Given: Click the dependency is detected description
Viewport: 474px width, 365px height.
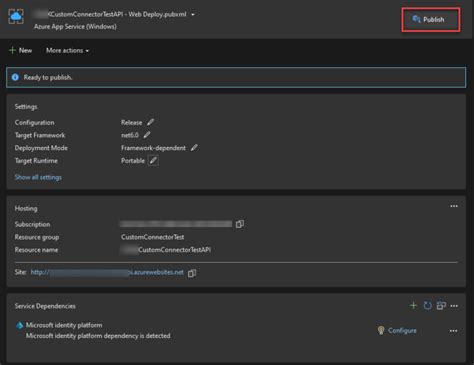Looking at the screenshot, I should click(98, 336).
